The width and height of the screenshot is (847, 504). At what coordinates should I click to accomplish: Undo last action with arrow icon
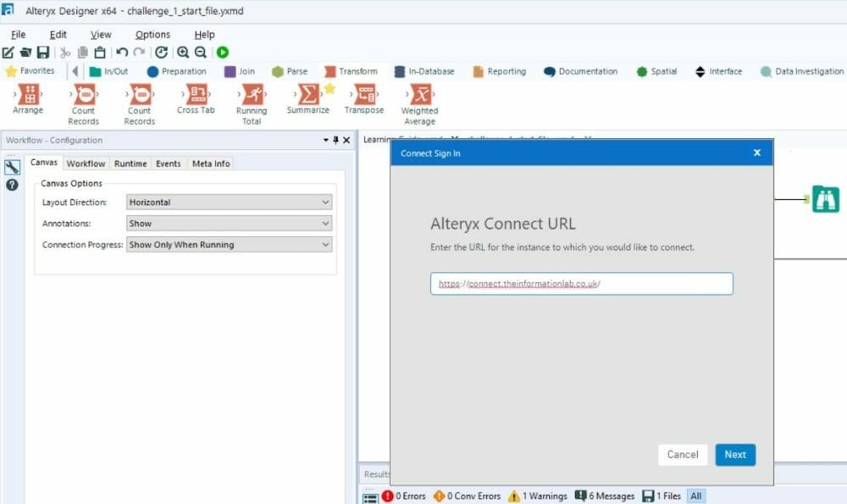click(122, 53)
